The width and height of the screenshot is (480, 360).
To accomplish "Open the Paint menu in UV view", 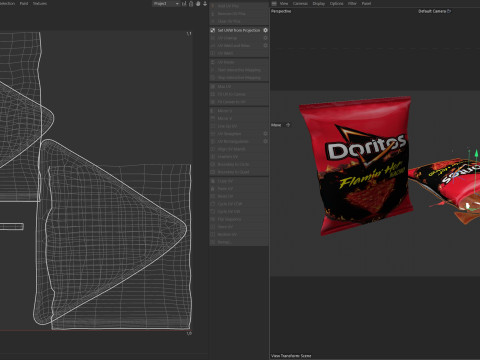I will coord(24,4).
